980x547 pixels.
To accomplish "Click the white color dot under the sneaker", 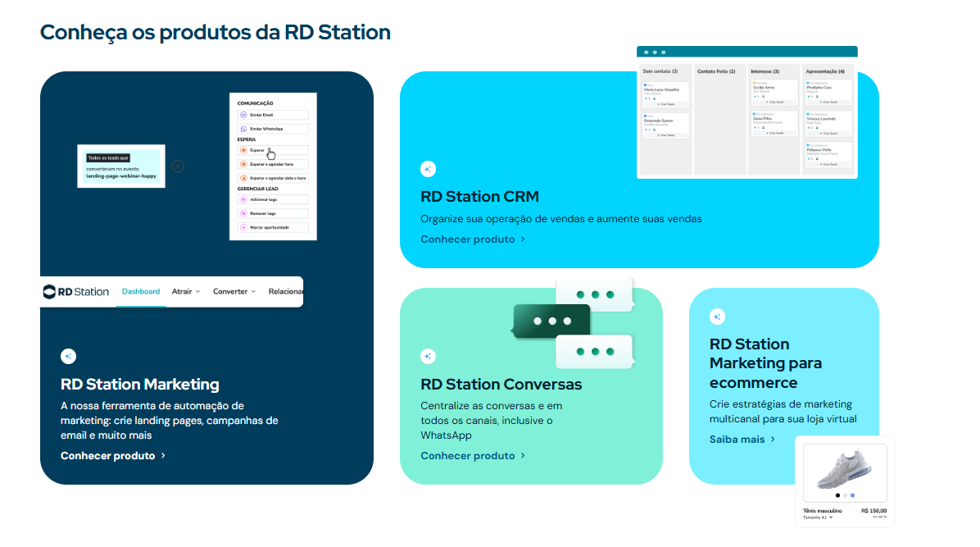I will click(x=845, y=495).
